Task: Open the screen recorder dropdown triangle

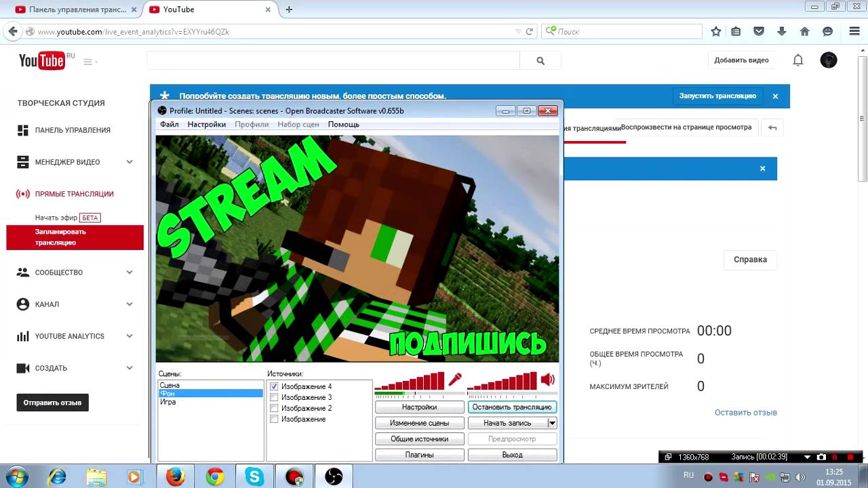Action: [x=807, y=457]
